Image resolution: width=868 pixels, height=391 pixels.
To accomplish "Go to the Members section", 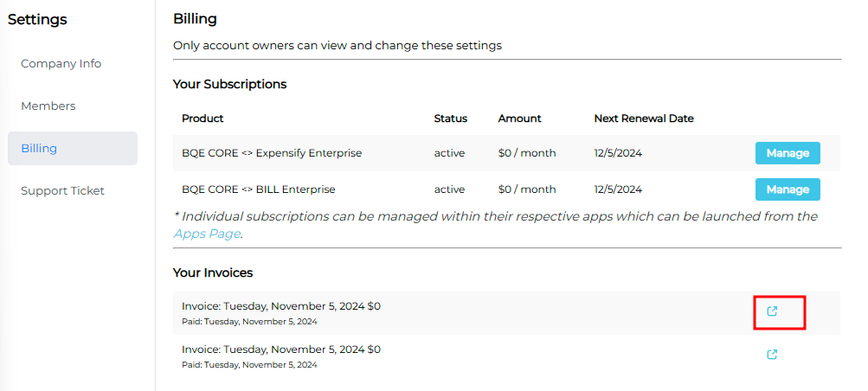I will pyautogui.click(x=48, y=106).
